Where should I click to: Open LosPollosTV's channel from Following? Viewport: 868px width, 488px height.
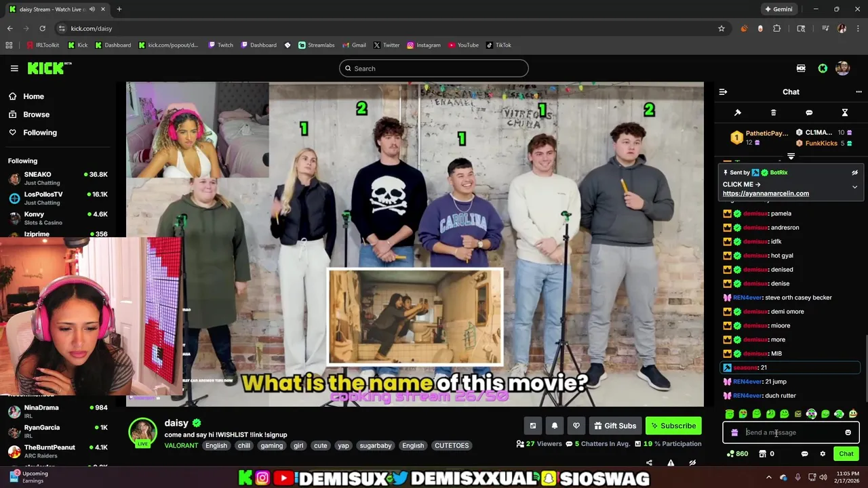[58, 198]
